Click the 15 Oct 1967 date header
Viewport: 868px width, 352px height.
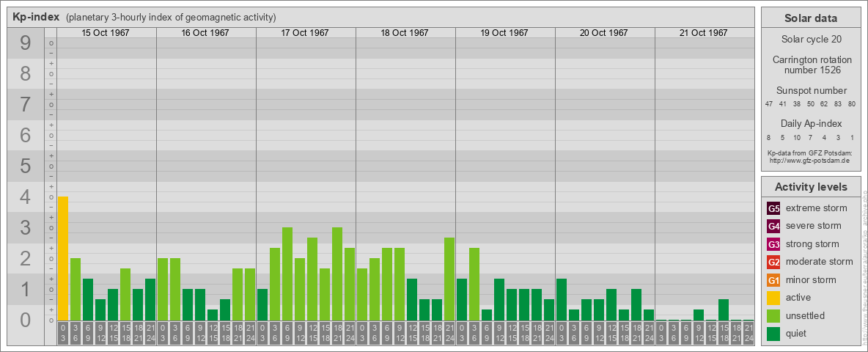pos(106,33)
